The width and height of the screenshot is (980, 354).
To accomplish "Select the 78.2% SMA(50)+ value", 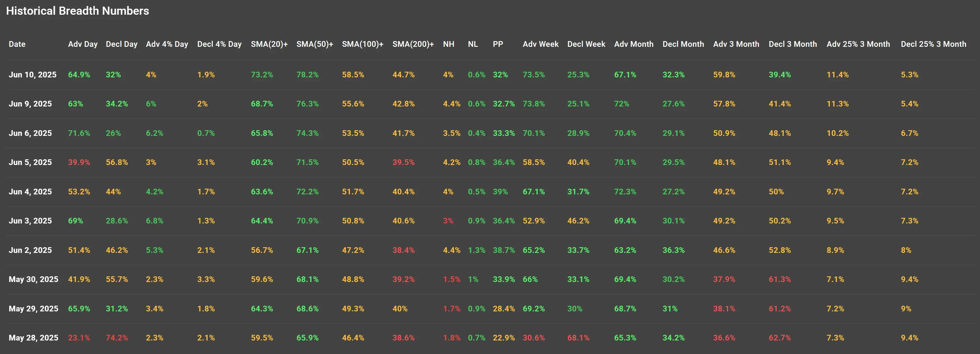I will click(307, 75).
